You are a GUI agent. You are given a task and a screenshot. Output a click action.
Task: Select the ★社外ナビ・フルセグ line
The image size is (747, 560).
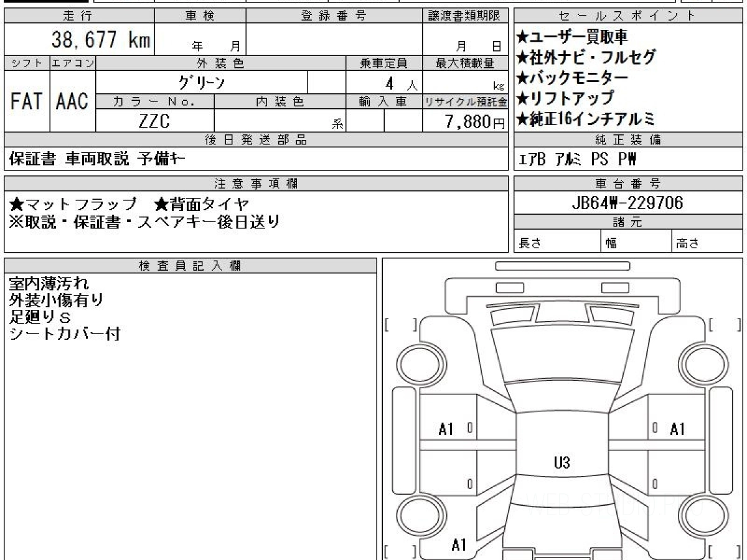click(586, 57)
